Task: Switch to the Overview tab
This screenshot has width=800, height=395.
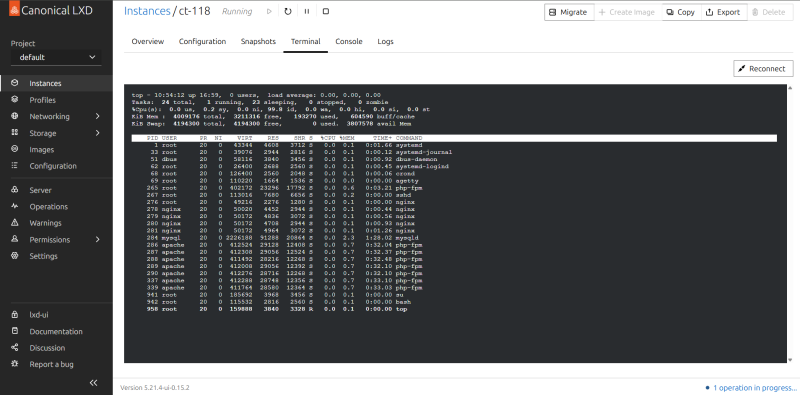Action: click(148, 41)
